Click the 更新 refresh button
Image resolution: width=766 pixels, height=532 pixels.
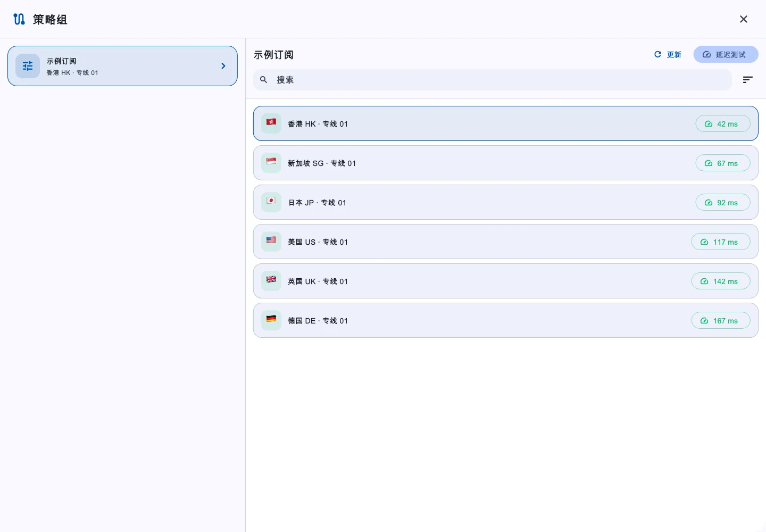(668, 54)
